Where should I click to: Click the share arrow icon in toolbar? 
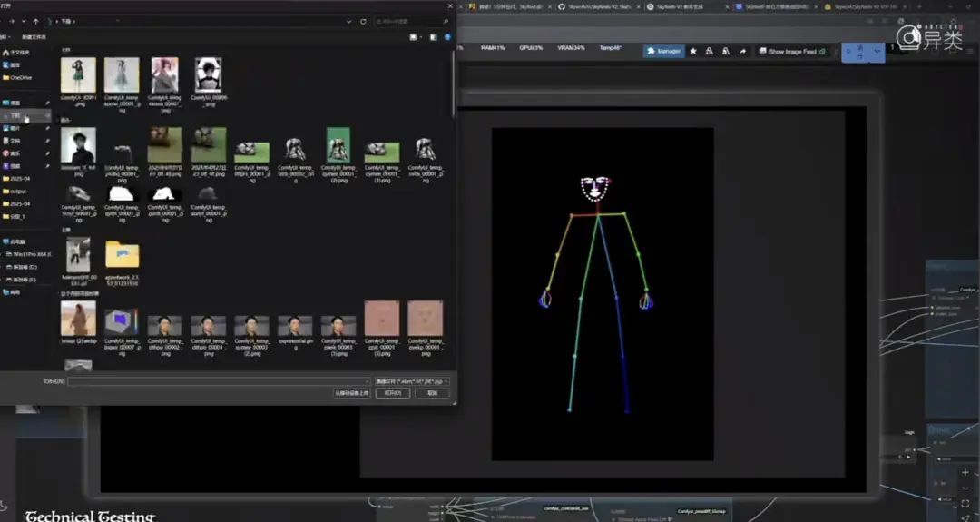(742, 51)
